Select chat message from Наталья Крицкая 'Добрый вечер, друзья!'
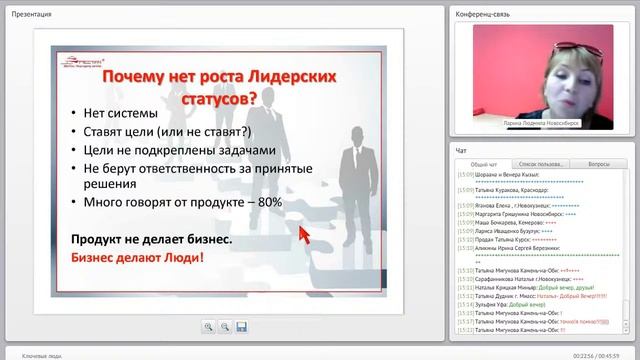640x360 pixels. tap(526, 288)
